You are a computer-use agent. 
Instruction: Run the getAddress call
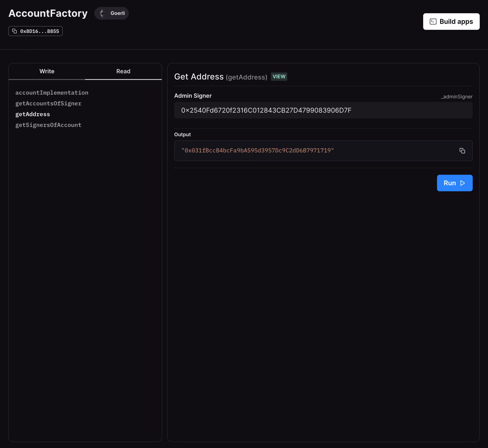[454, 183]
